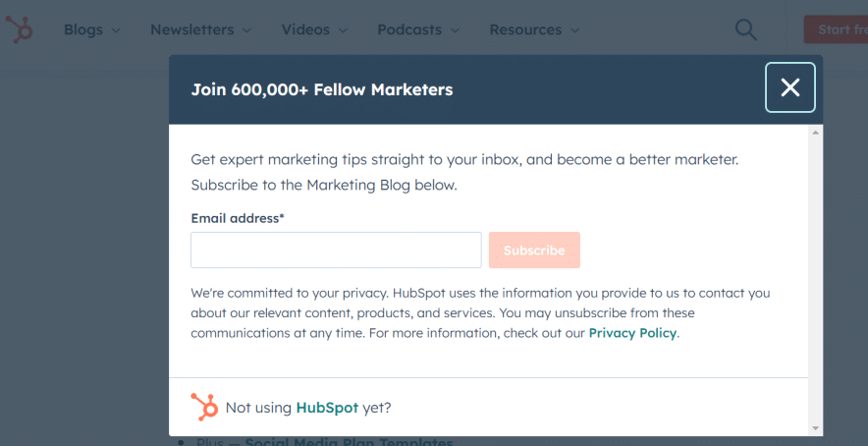
Task: Expand the chevron next to Resources
Action: pos(571,30)
